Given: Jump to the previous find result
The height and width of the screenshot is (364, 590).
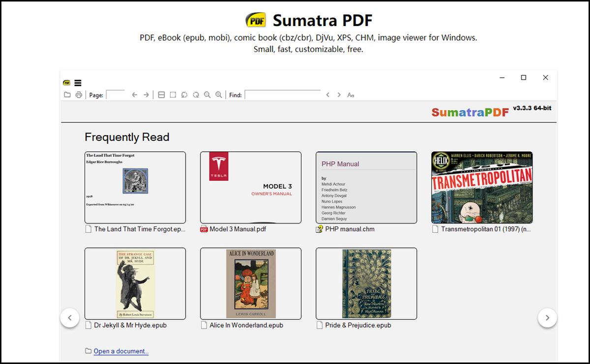Looking at the screenshot, I should pos(327,95).
